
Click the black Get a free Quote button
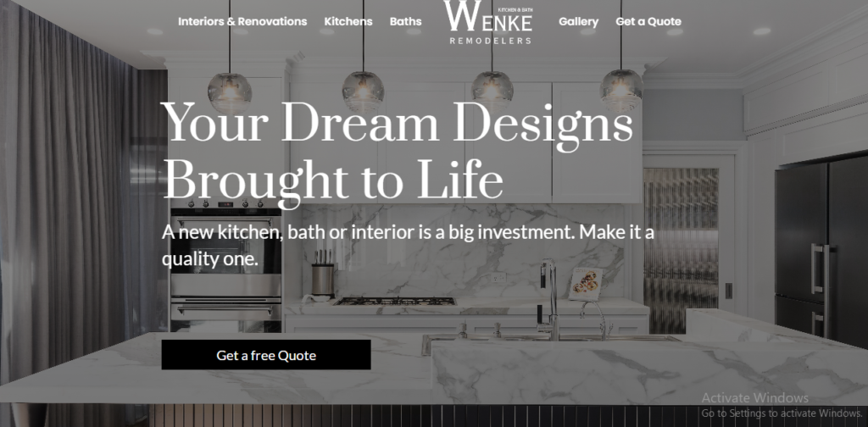(x=266, y=355)
